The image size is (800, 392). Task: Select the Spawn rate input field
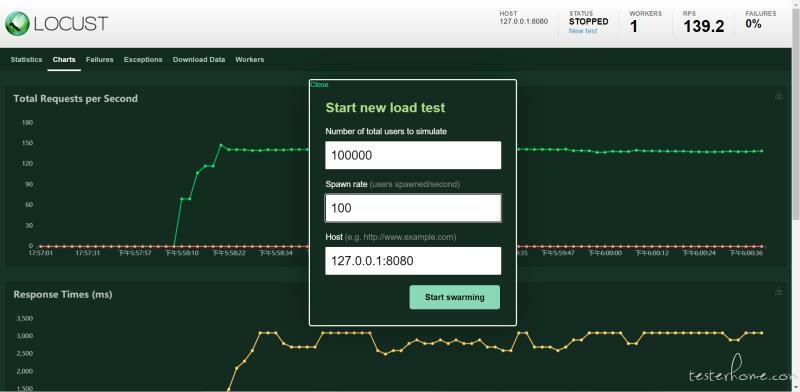coord(413,208)
